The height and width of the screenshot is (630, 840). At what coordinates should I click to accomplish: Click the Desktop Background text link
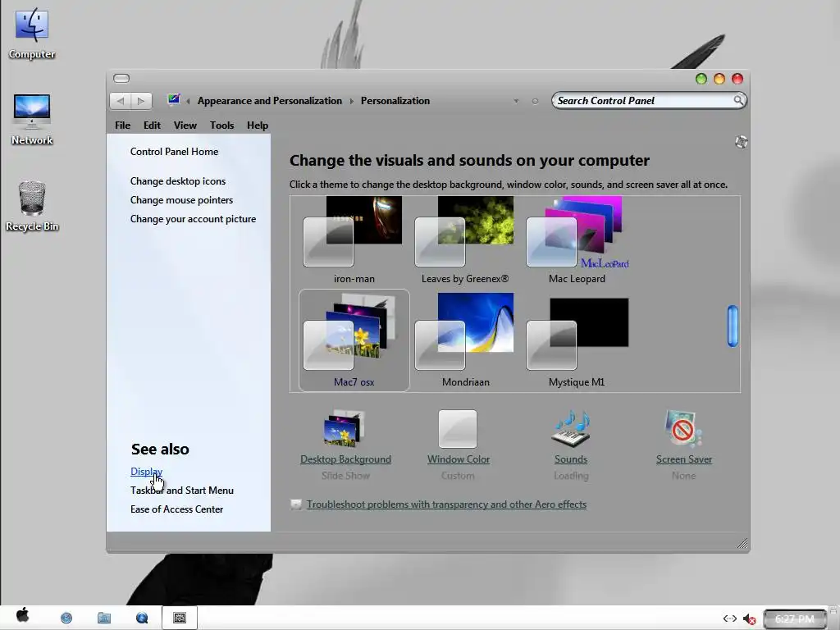pos(345,459)
